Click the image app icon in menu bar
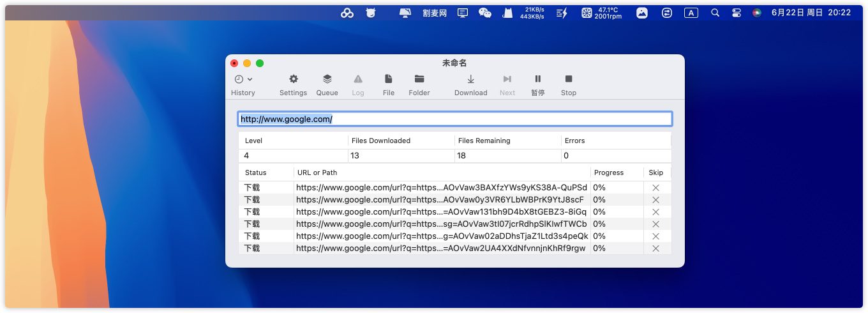Image resolution: width=868 pixels, height=313 pixels. (x=642, y=13)
